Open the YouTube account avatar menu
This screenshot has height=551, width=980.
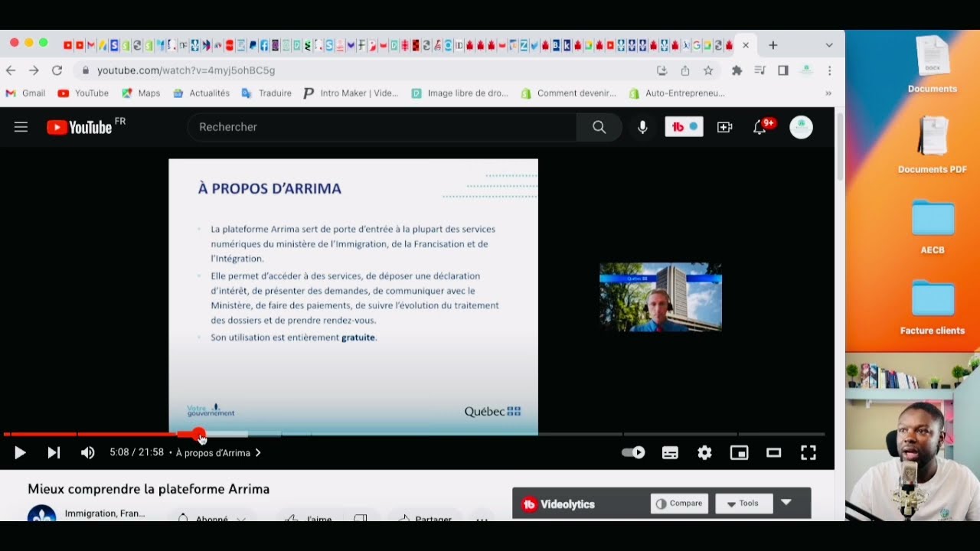pos(801,127)
